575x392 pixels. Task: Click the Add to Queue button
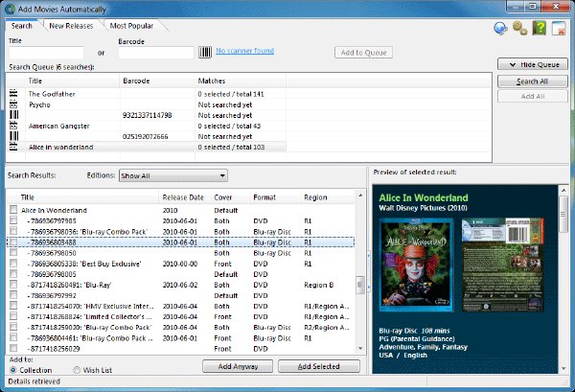point(363,53)
